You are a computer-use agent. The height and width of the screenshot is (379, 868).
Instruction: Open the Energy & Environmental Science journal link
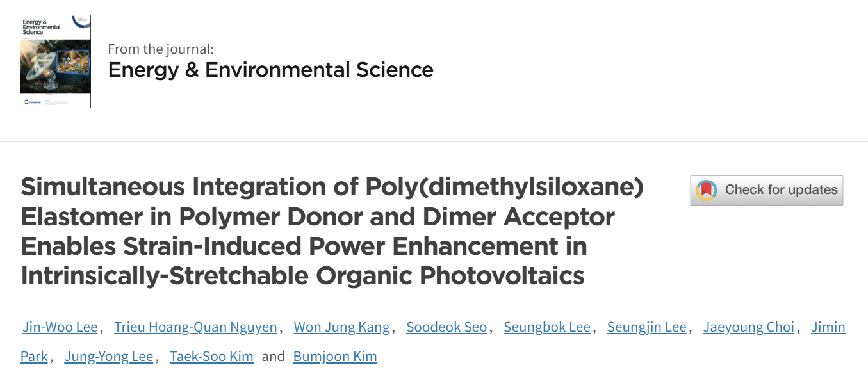[x=270, y=69]
